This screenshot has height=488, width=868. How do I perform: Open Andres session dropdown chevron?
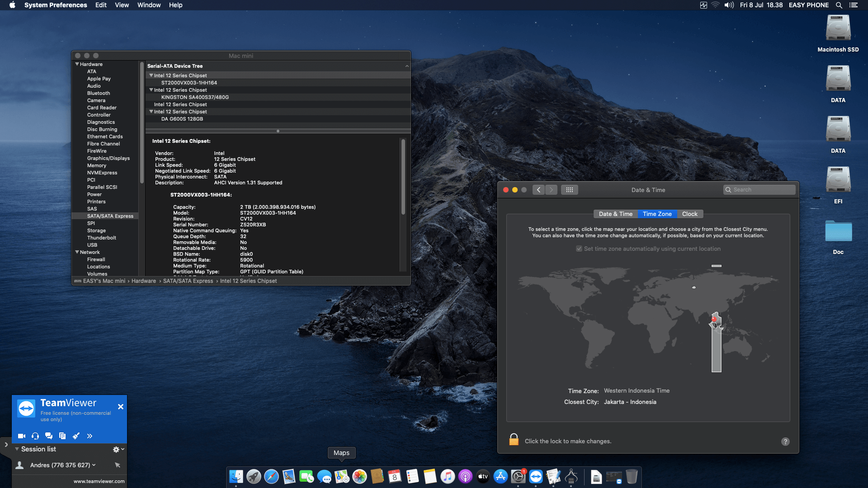(94, 465)
